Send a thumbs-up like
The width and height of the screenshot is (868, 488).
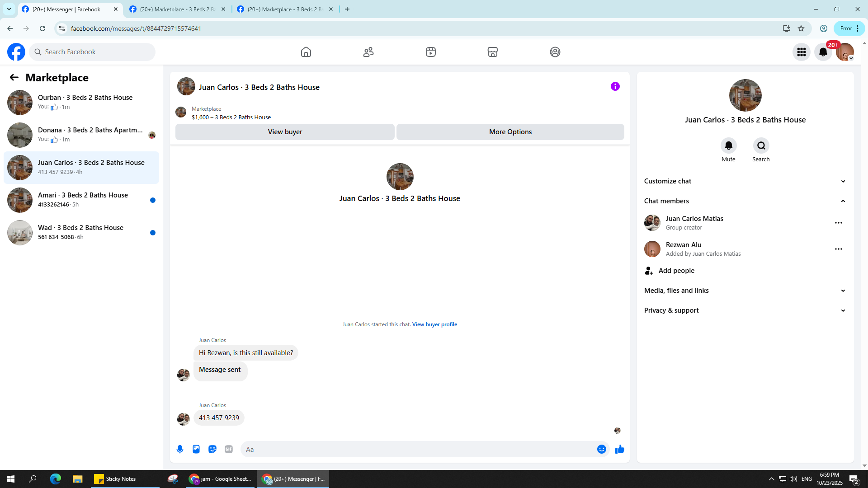tap(619, 449)
